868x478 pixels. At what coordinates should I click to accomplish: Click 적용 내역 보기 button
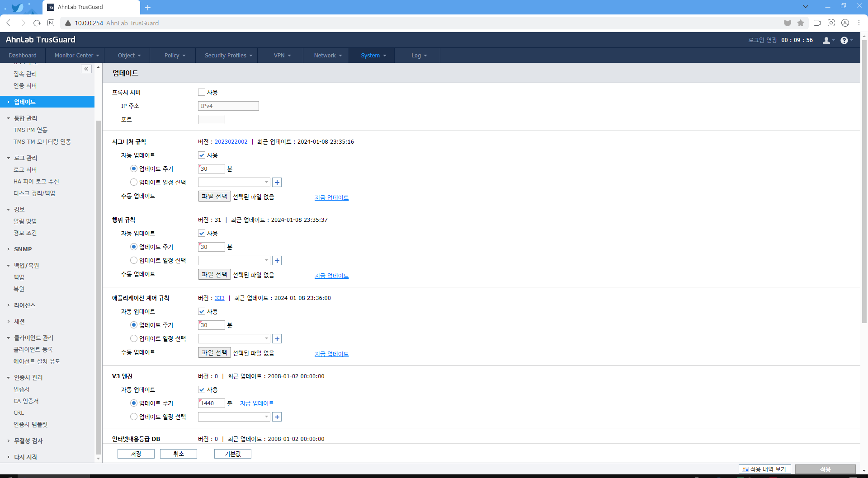[764, 469]
